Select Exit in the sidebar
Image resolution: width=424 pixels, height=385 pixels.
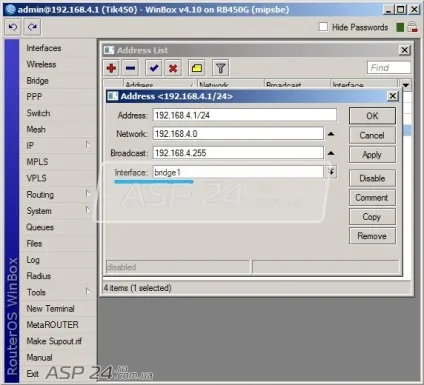pyautogui.click(x=33, y=374)
